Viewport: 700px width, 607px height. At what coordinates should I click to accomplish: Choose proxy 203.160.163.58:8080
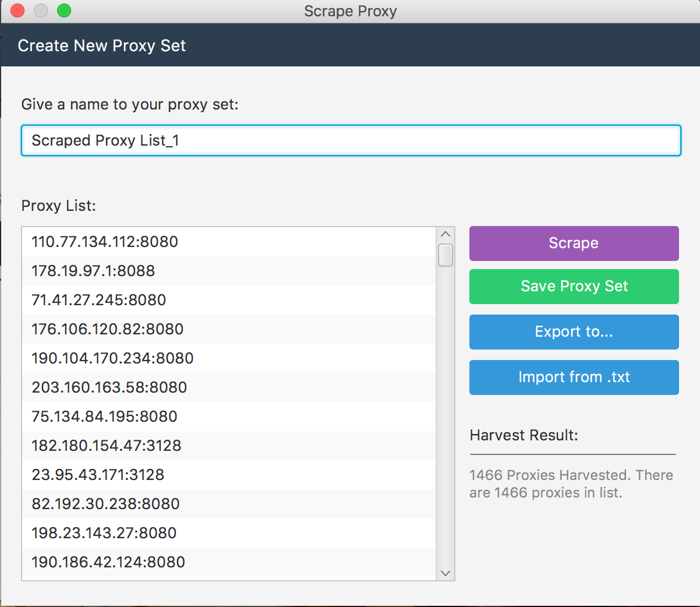point(109,387)
